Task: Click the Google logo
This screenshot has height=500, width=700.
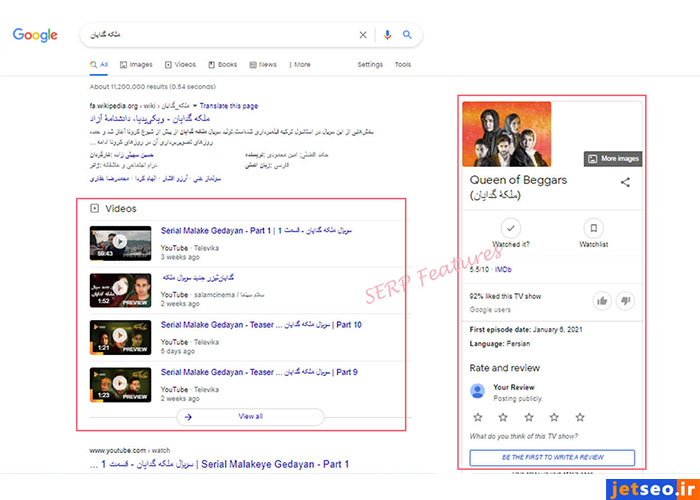Action: [x=35, y=35]
